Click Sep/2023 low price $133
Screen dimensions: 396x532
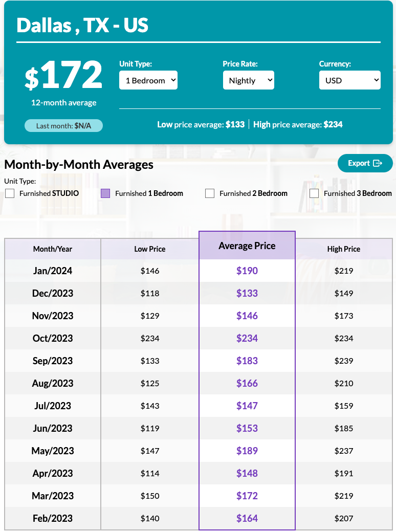click(149, 361)
